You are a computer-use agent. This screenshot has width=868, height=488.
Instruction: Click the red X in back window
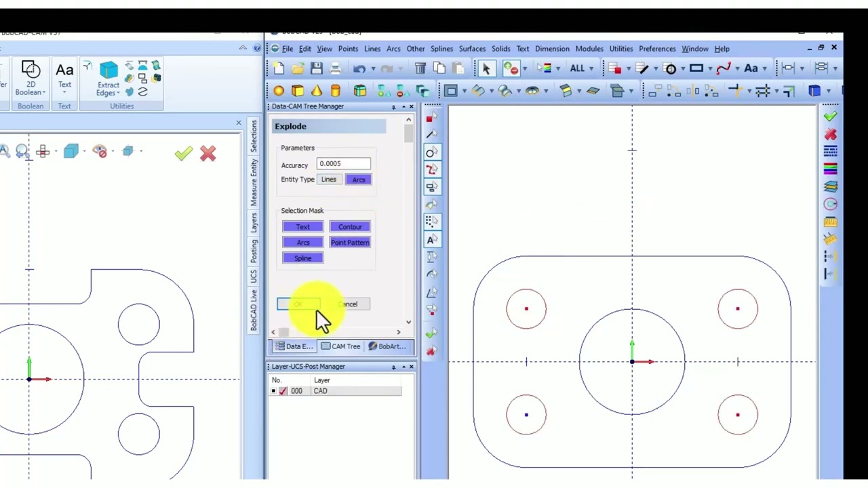[208, 153]
